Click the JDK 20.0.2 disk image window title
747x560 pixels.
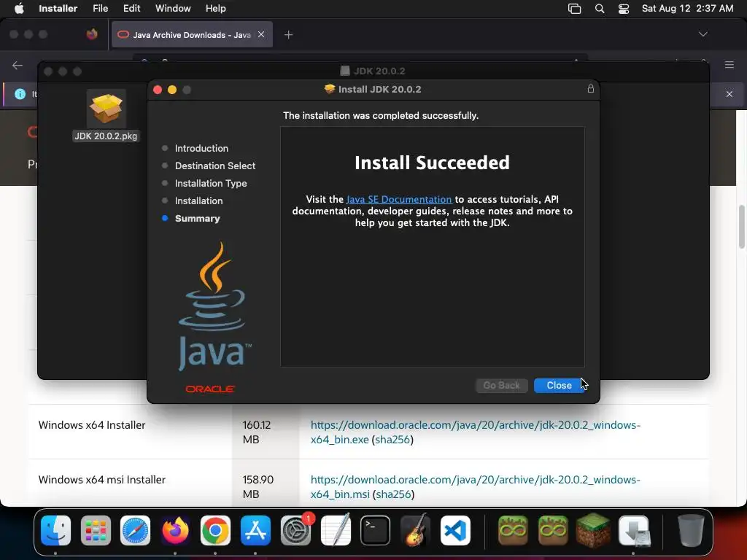(x=379, y=71)
